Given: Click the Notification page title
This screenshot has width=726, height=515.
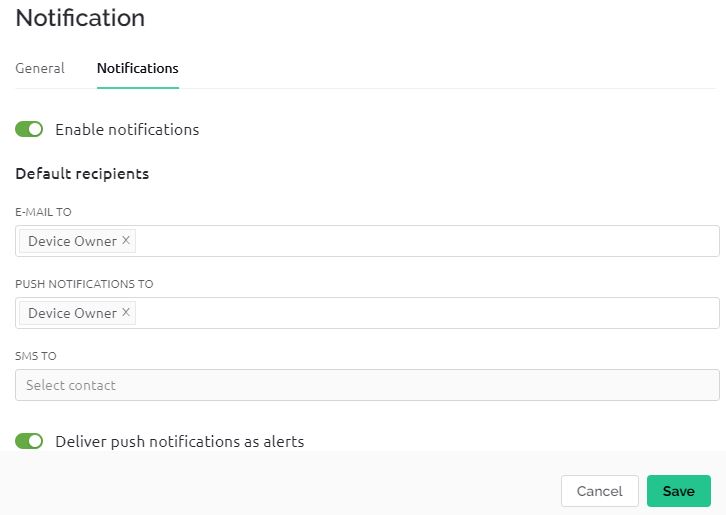Looking at the screenshot, I should (x=80, y=18).
